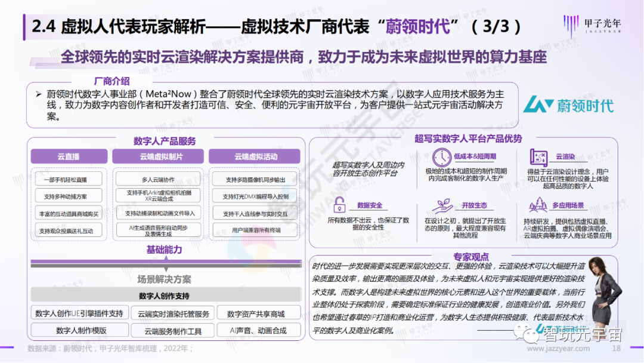Click the 开放生态 label
644x363 pixels.
point(475,205)
